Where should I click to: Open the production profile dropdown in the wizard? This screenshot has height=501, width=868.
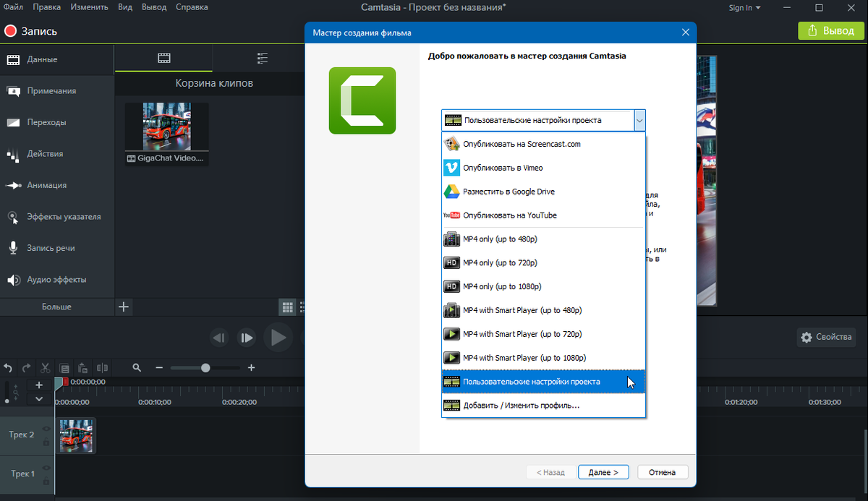click(639, 120)
